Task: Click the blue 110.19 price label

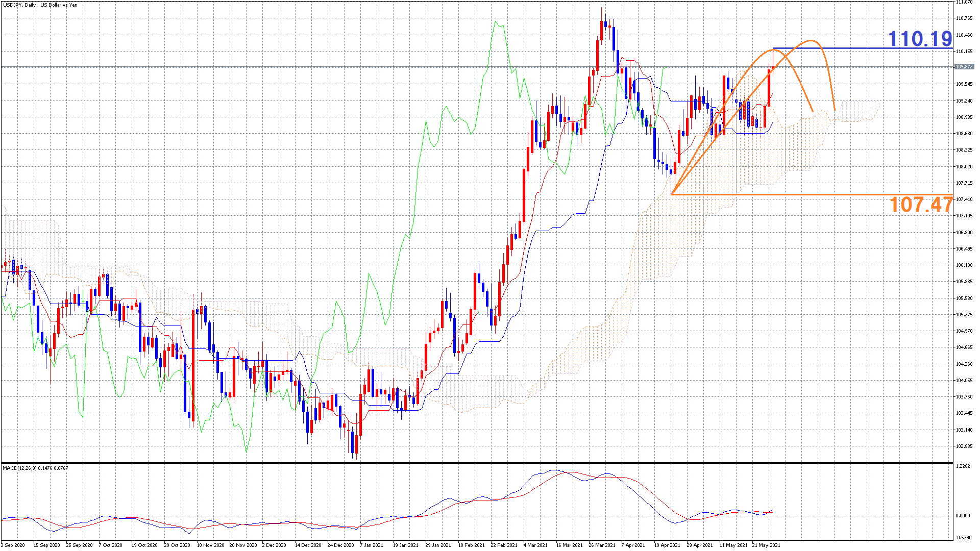Action: tap(920, 39)
